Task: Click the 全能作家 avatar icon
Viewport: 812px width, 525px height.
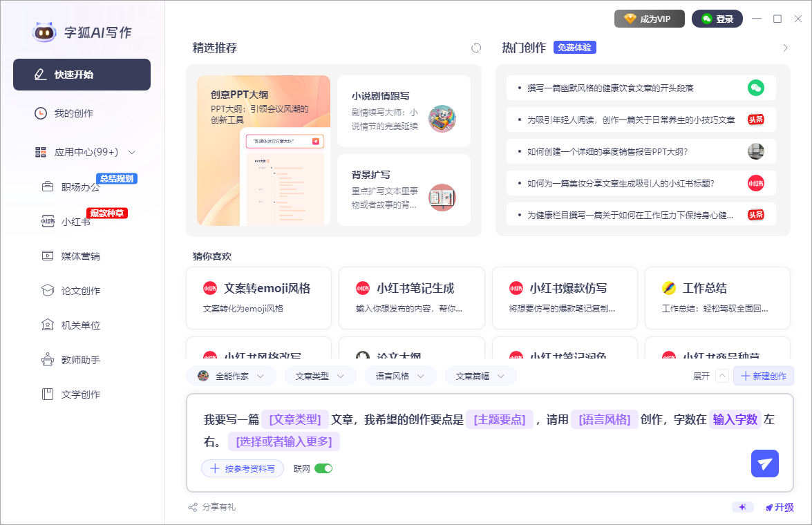Action: coord(203,376)
